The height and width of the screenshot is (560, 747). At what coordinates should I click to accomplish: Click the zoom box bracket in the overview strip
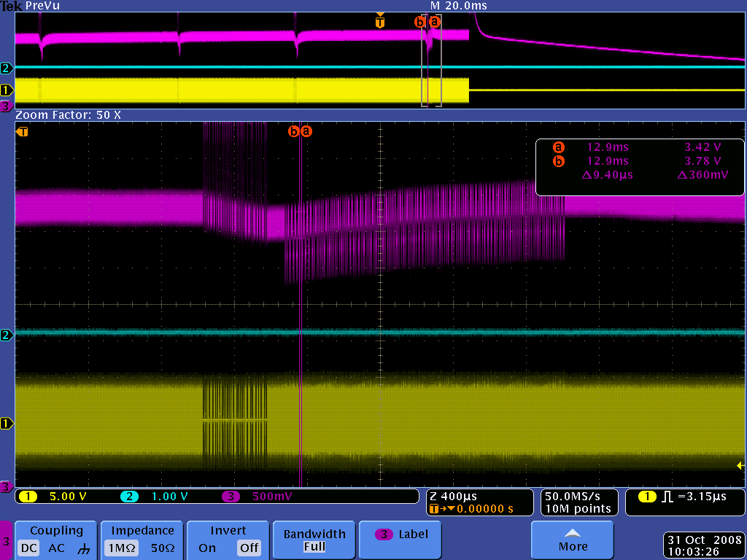coord(431,61)
